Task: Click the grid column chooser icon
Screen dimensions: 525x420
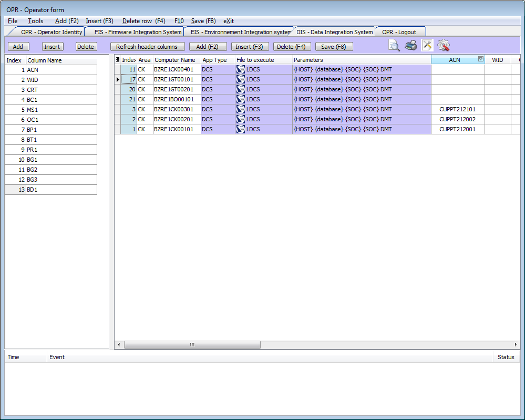Action: (x=118, y=60)
